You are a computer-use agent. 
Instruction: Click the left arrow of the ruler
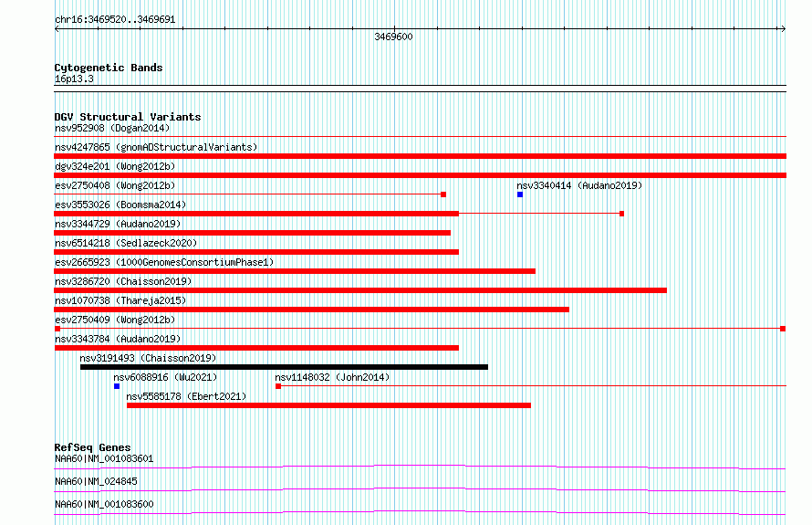57,29
